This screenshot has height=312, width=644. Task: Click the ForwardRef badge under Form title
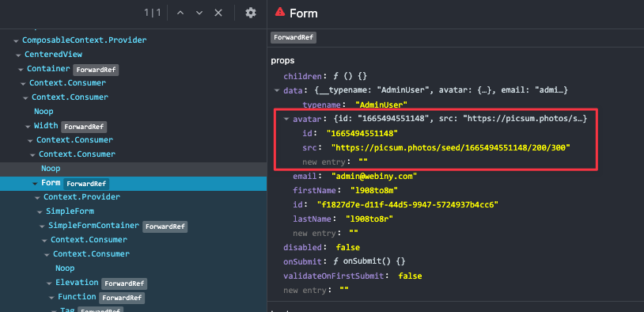pos(294,38)
